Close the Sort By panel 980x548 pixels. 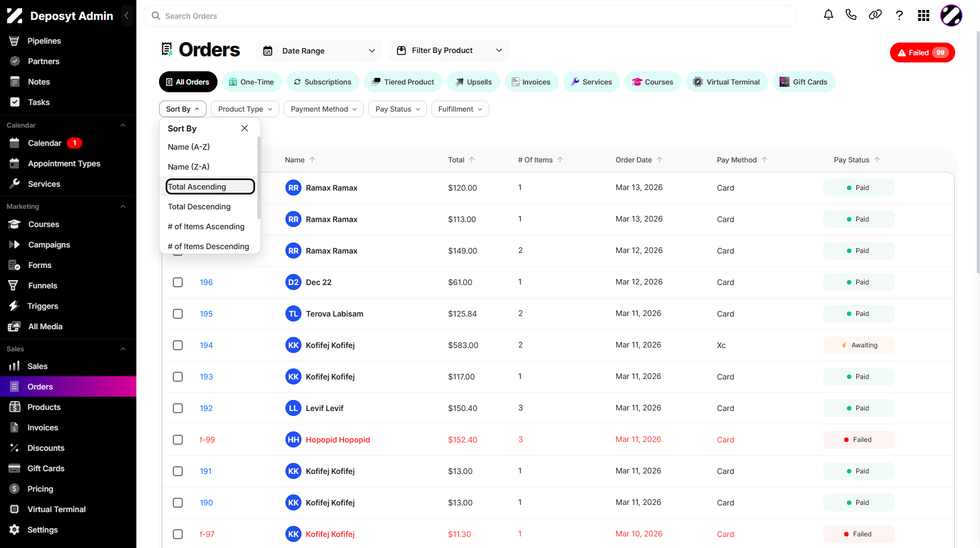click(245, 128)
